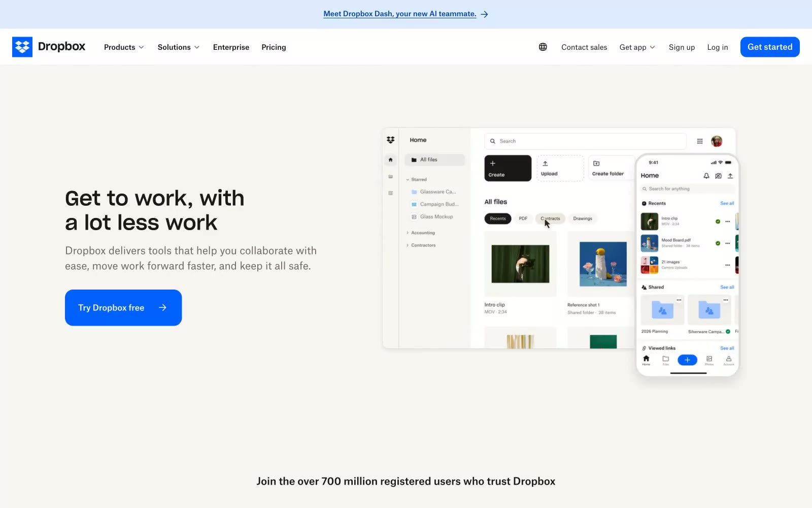
Task: Click the Search field in desktop mockup
Action: coord(585,141)
